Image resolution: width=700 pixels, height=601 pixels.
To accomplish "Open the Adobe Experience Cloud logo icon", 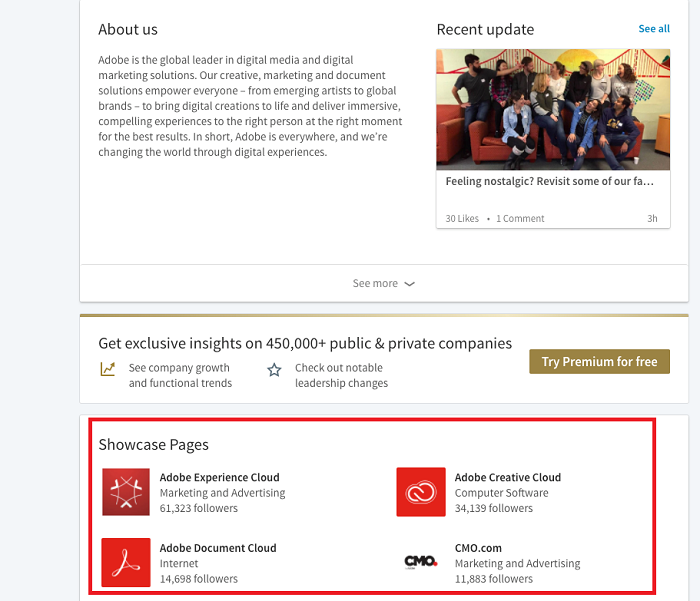I will pyautogui.click(x=126, y=492).
